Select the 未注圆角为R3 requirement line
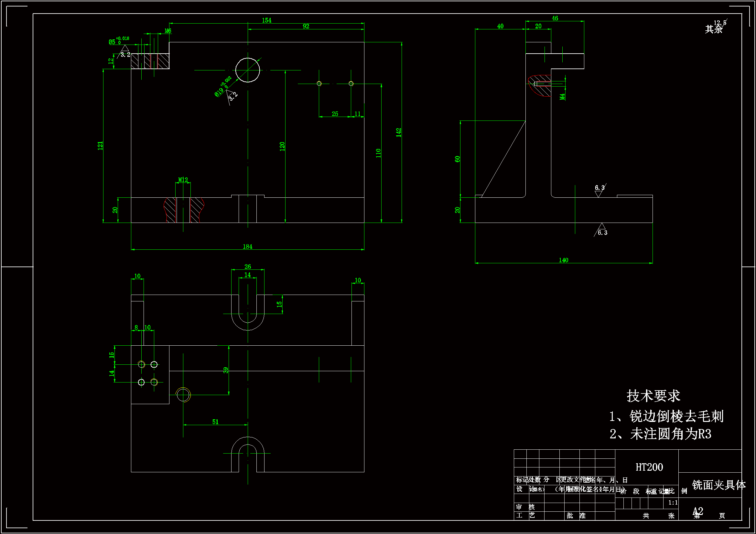 tap(661, 434)
